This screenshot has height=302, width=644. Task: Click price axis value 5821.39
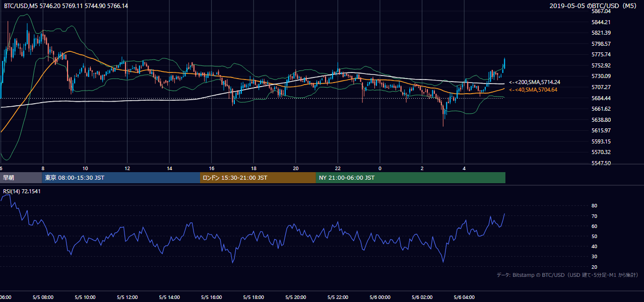pyautogui.click(x=601, y=33)
